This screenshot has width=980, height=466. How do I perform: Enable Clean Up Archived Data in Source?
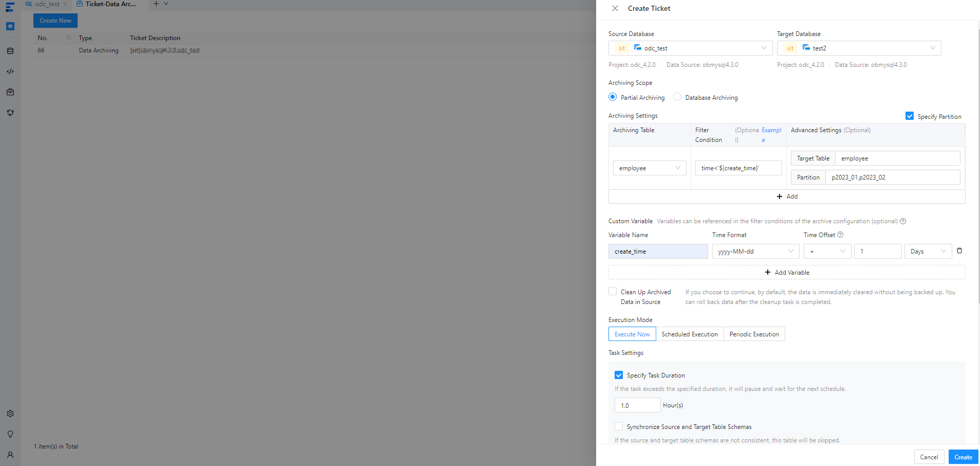coord(613,292)
